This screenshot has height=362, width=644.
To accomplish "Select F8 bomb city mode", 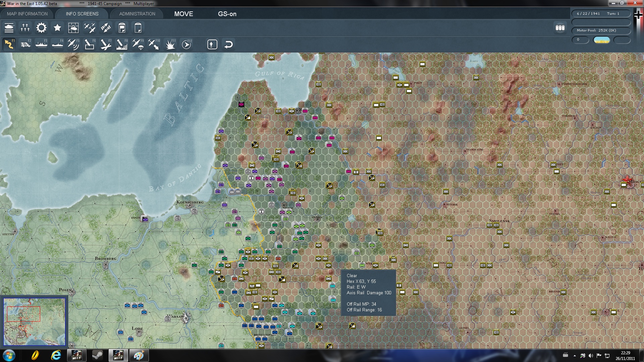I will tap(122, 44).
